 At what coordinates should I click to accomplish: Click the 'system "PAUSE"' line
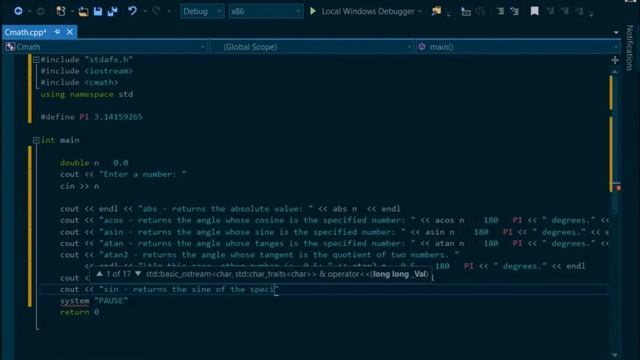(x=94, y=301)
